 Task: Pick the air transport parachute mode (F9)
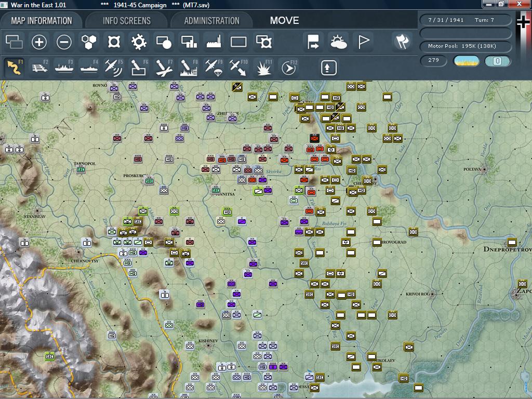click(214, 68)
